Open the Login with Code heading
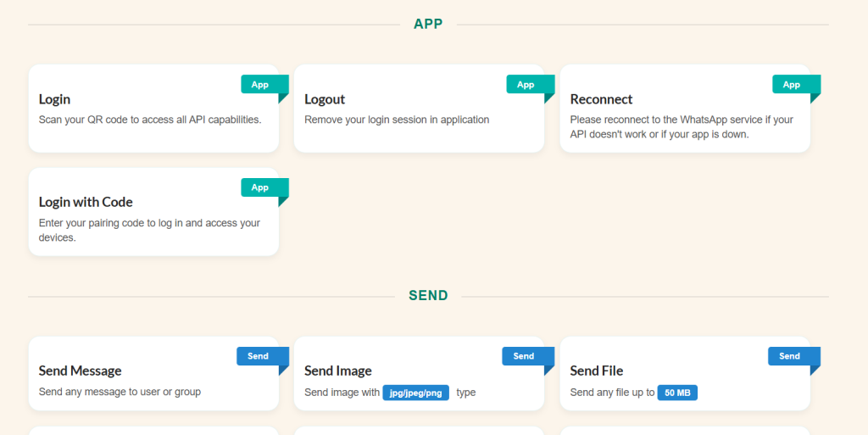Viewport: 868px width, 435px height. (86, 202)
